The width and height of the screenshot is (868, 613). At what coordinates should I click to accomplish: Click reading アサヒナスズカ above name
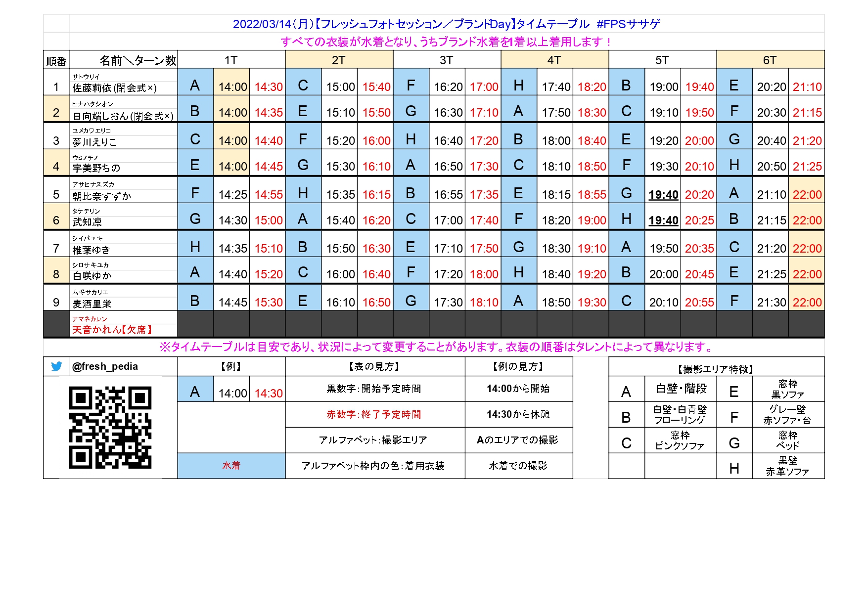tap(93, 184)
